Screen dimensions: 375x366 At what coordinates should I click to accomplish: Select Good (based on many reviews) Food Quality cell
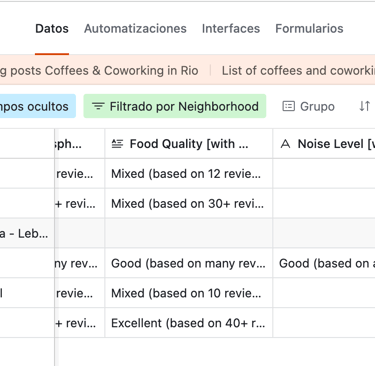point(189,263)
